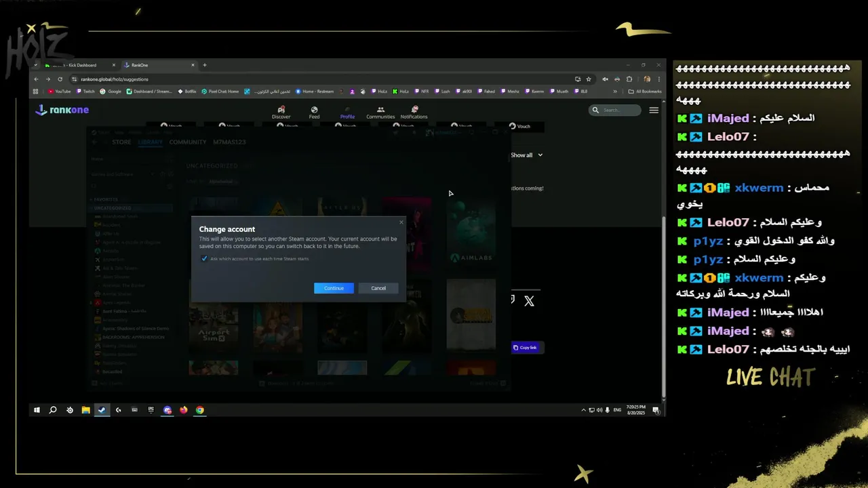Open Steam M7MAS123 profile tab
Image resolution: width=868 pixels, height=488 pixels.
229,142
